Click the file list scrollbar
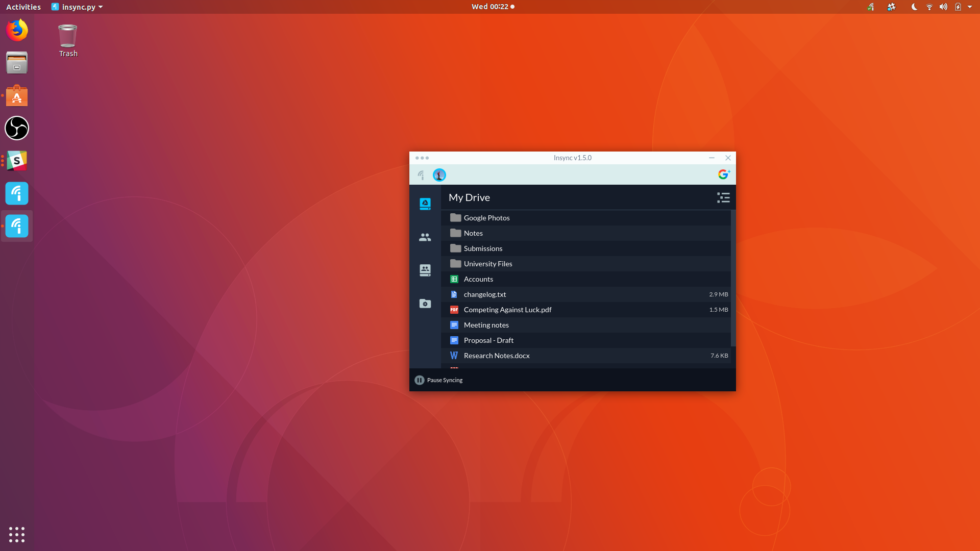 point(733,278)
